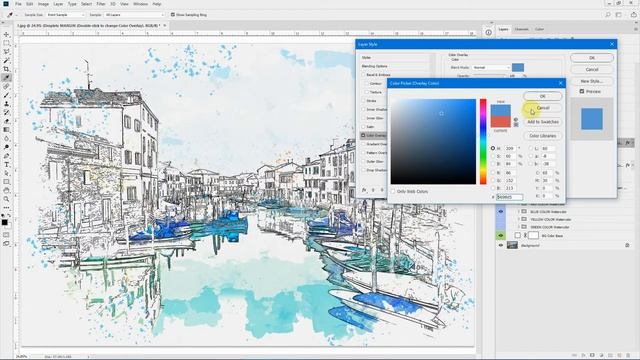Open the Blend Mode dropdown in Layer Style

[491, 67]
